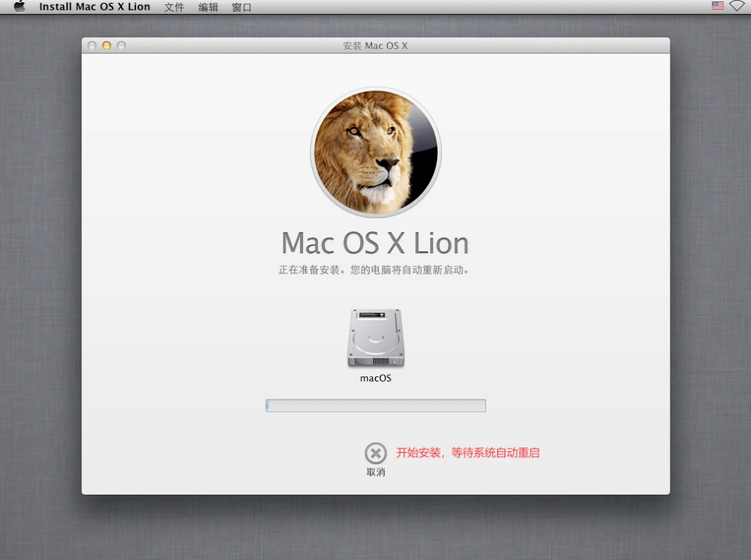
Task: Click the Lion portrait image
Action: click(x=376, y=152)
